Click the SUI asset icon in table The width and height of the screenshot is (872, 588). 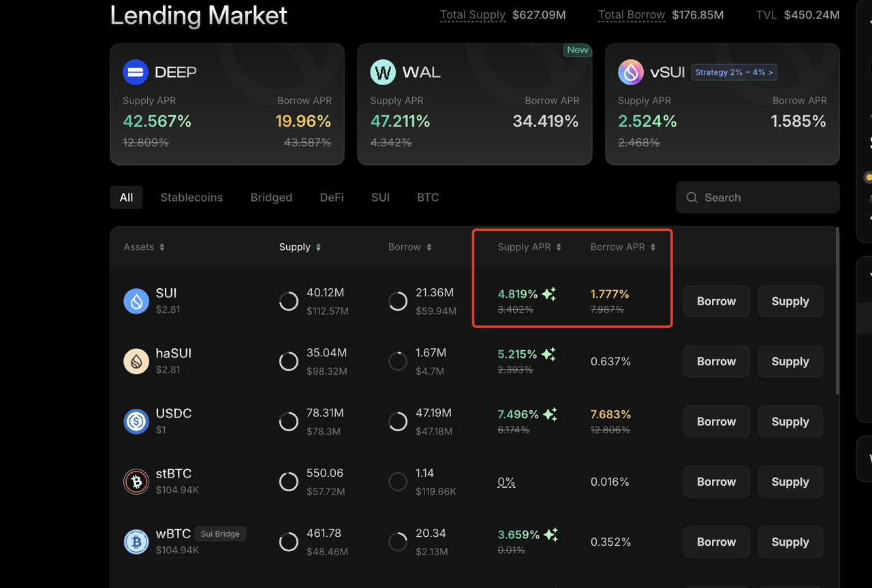click(x=136, y=300)
